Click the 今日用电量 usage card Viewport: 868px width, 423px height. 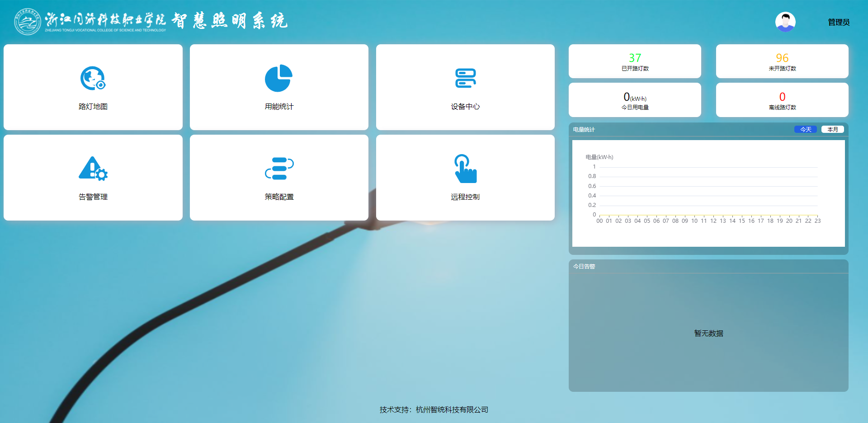(635, 100)
